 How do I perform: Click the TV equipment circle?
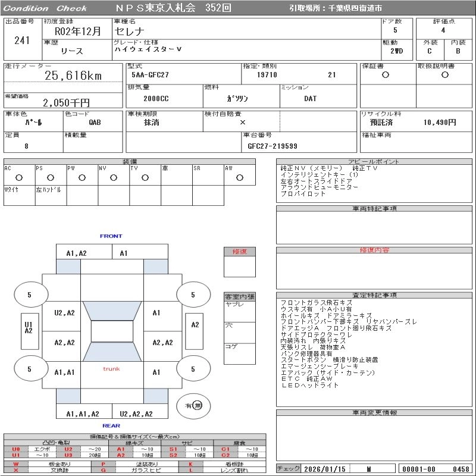[145, 177]
